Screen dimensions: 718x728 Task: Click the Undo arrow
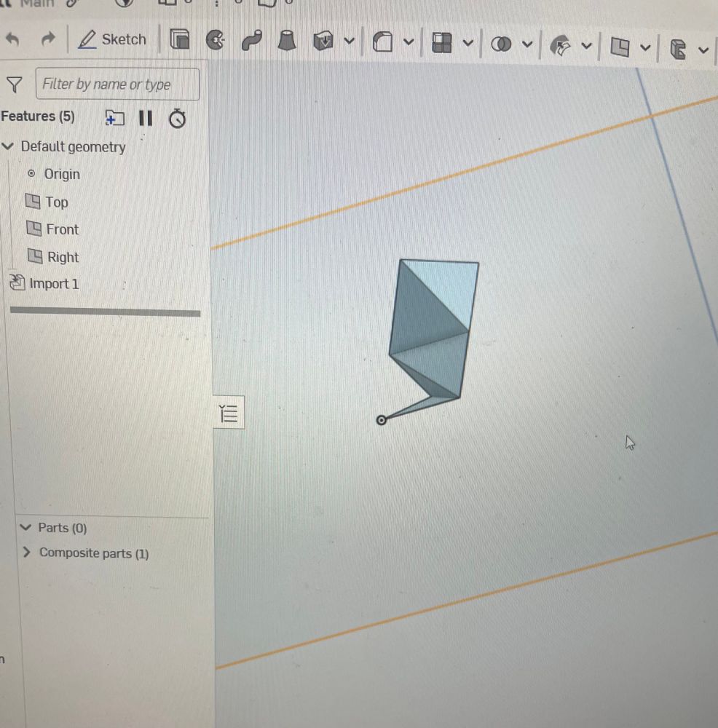pos(13,39)
